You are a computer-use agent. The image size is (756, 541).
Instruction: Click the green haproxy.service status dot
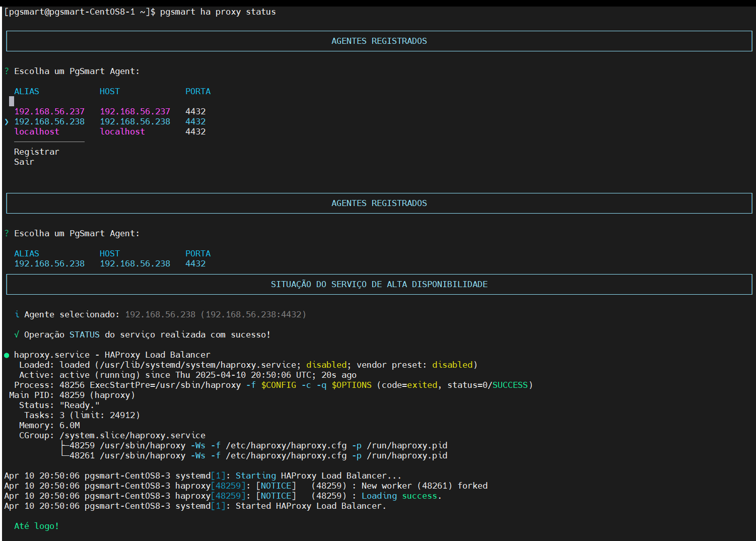tap(7, 355)
